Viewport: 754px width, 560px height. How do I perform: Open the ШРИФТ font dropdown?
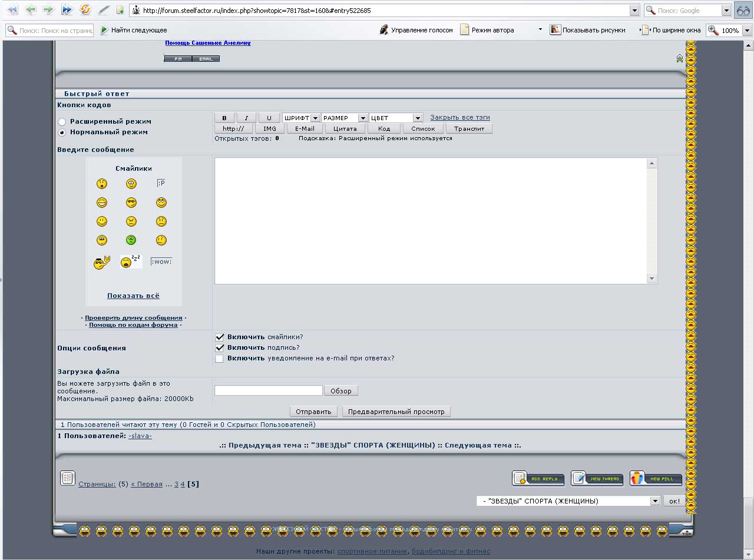pos(301,118)
